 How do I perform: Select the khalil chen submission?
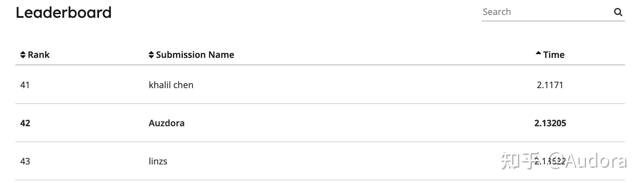(171, 85)
